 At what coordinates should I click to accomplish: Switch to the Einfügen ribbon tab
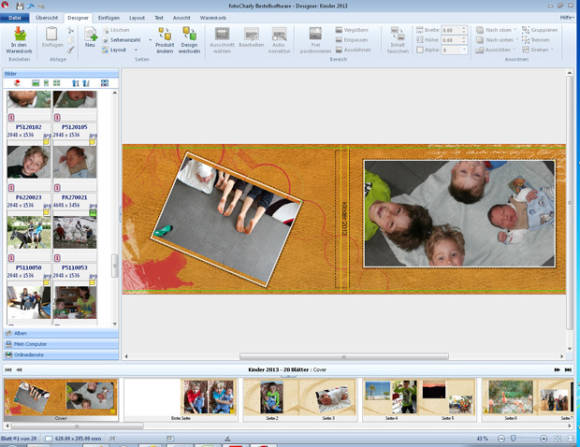109,18
